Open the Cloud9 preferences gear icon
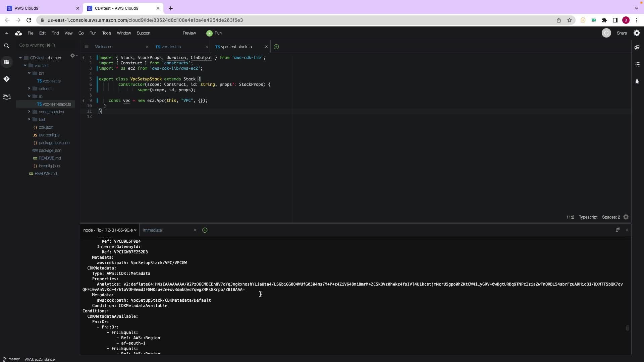The image size is (644, 362). [637, 33]
